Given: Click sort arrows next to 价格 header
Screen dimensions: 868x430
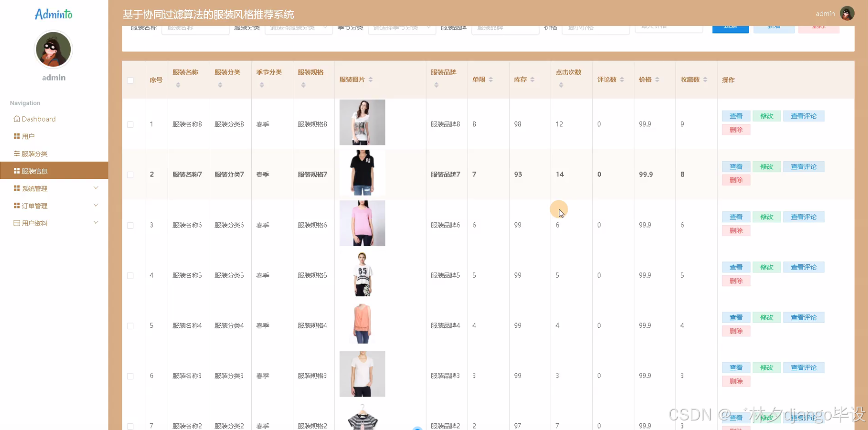Looking at the screenshot, I should click(657, 80).
